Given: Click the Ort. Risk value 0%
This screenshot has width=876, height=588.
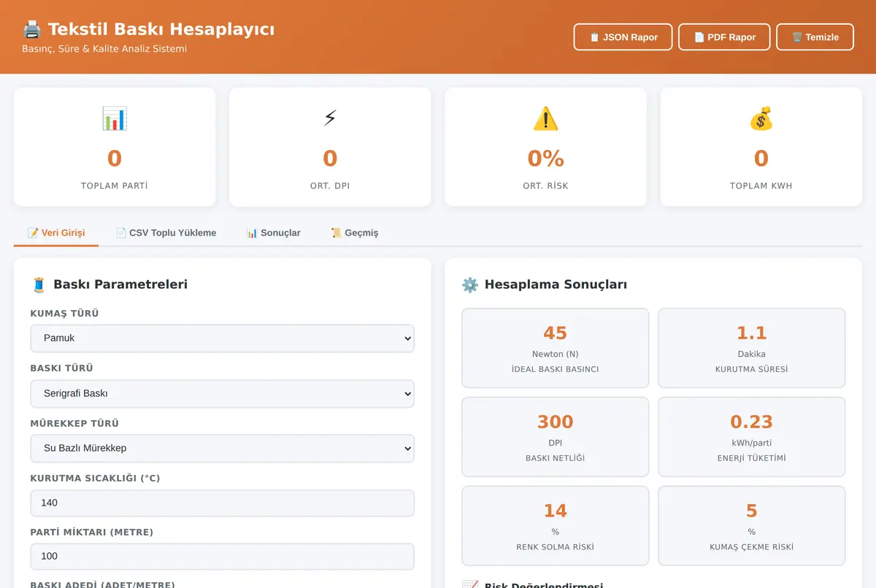Looking at the screenshot, I should click(545, 159).
